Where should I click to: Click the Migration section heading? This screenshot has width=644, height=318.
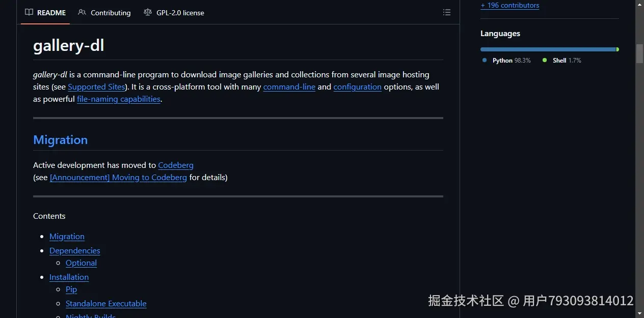point(60,140)
